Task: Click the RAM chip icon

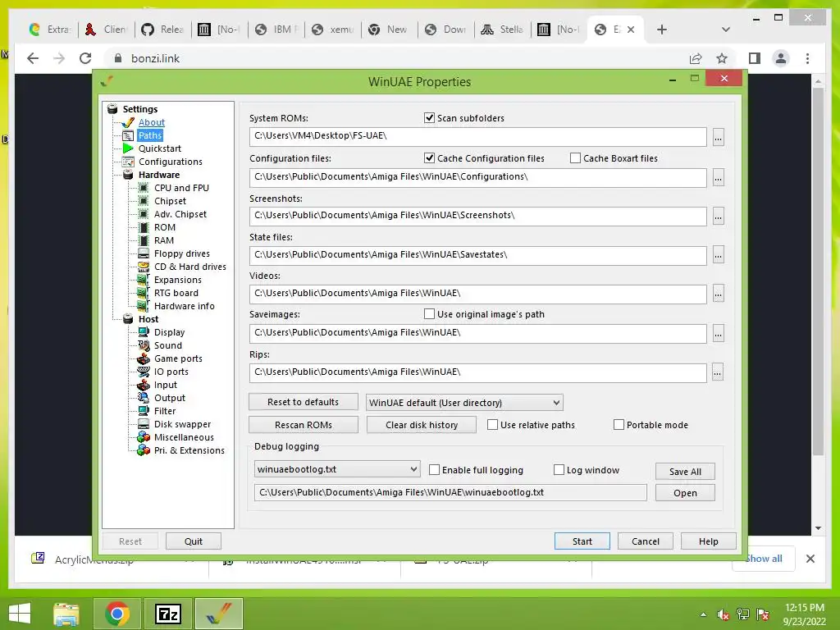Action: click(144, 240)
